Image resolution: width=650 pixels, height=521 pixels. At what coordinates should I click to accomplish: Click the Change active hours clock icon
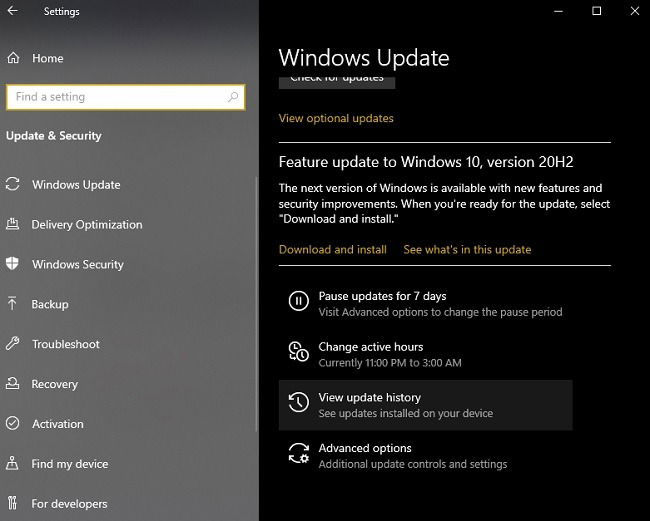[298, 351]
